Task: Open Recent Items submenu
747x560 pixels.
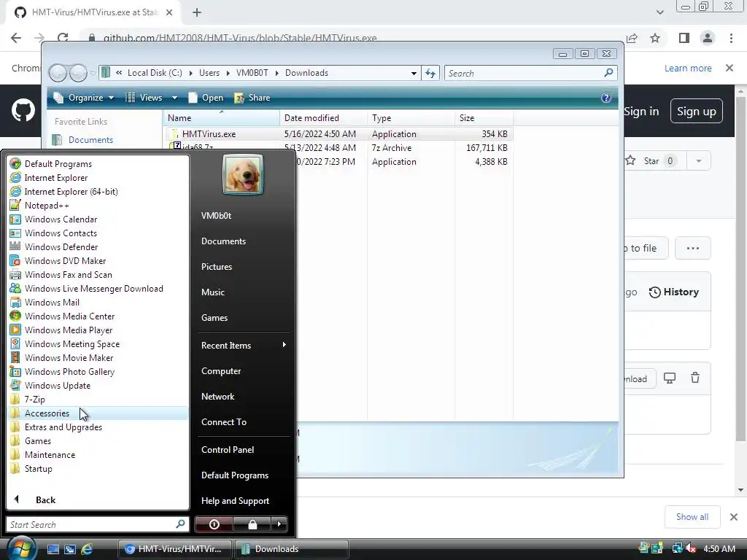Action: point(243,345)
